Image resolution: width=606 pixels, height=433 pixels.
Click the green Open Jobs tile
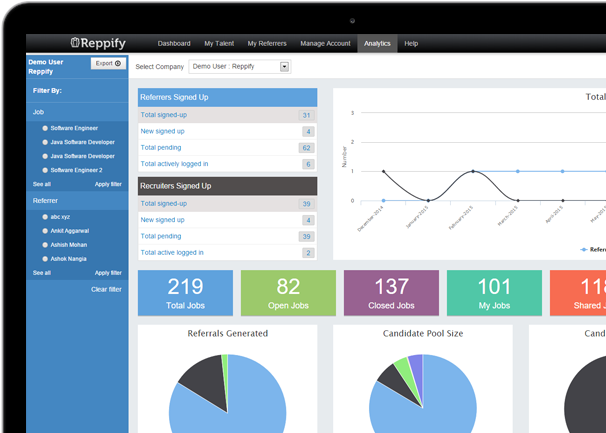tap(288, 292)
